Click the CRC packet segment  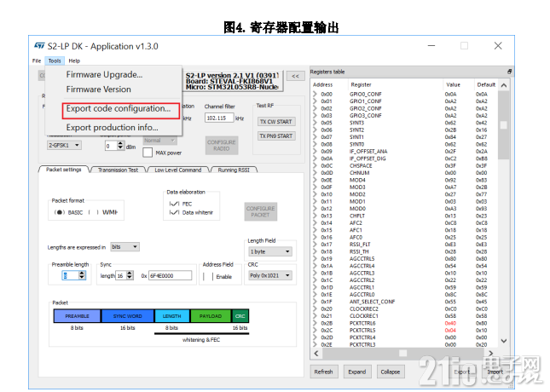[240, 316]
